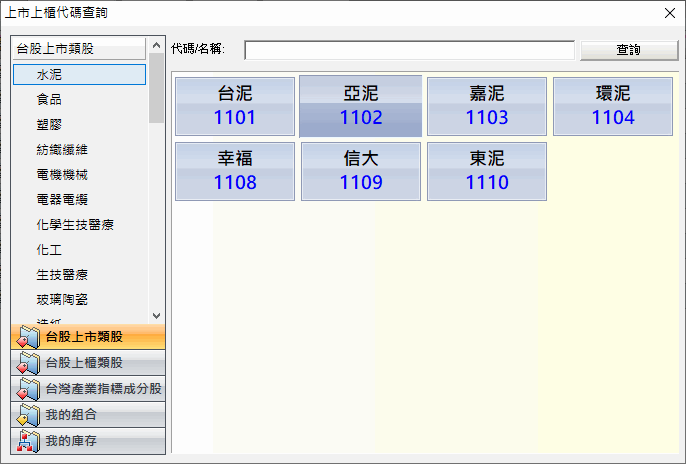
Task: Click the 台灣產業指標成分股 folder icon
Action: pos(28,389)
